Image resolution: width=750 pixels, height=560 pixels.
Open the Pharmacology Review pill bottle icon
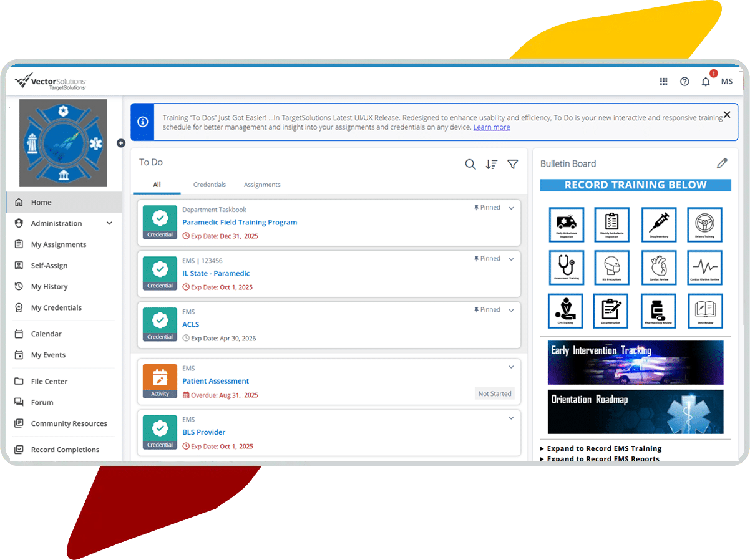pyautogui.click(x=659, y=311)
